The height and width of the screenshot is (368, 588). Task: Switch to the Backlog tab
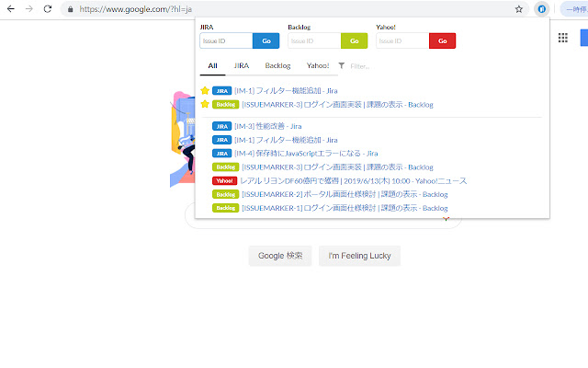pyautogui.click(x=277, y=65)
